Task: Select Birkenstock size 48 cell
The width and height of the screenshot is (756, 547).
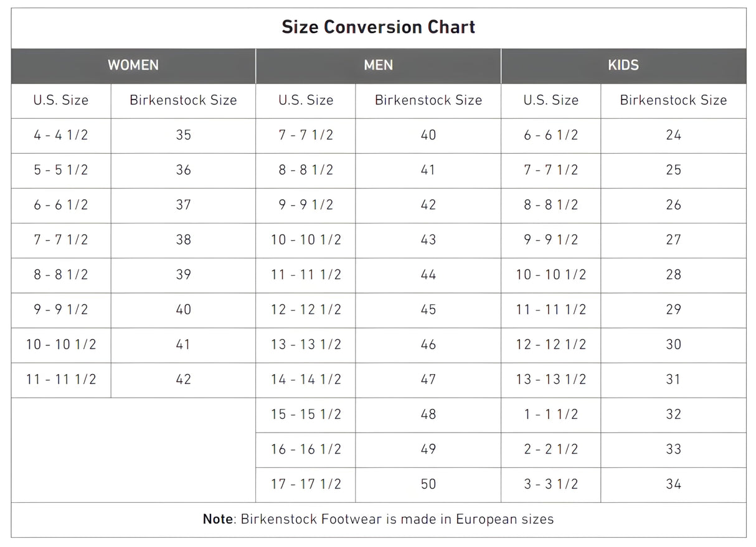Action: pos(428,414)
